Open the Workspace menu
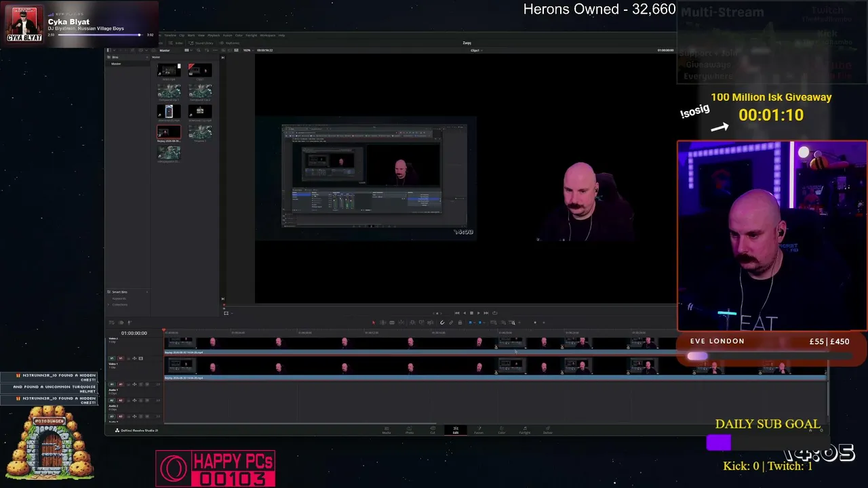This screenshot has height=488, width=868. coord(267,35)
